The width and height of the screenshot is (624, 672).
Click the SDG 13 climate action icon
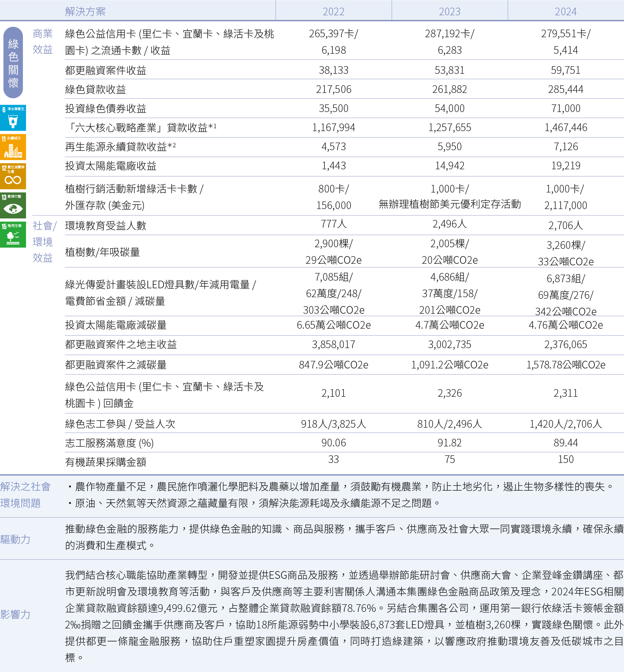[13, 206]
